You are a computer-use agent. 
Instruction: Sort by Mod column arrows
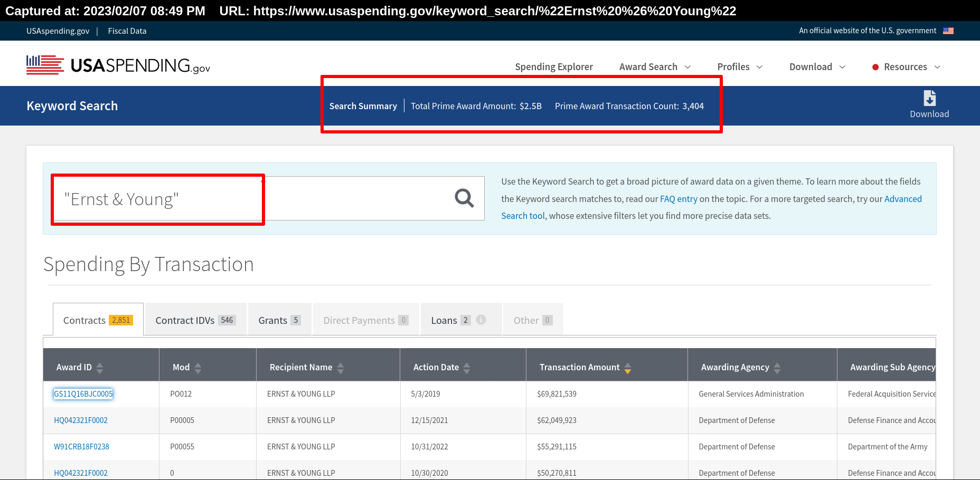[x=198, y=368]
